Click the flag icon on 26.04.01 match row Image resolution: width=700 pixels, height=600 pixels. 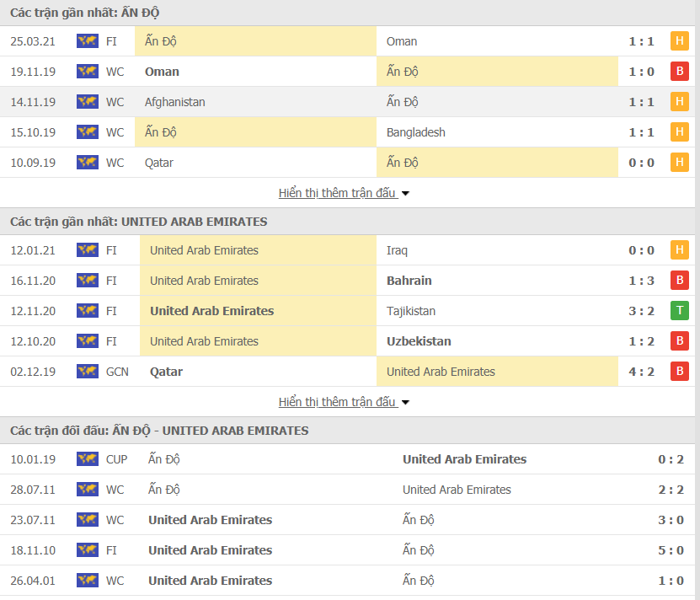[x=87, y=581]
